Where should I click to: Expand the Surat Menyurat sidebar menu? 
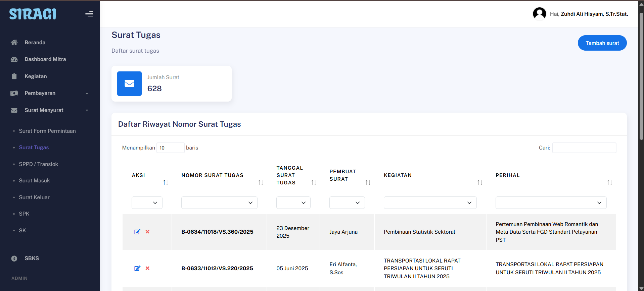point(50,110)
